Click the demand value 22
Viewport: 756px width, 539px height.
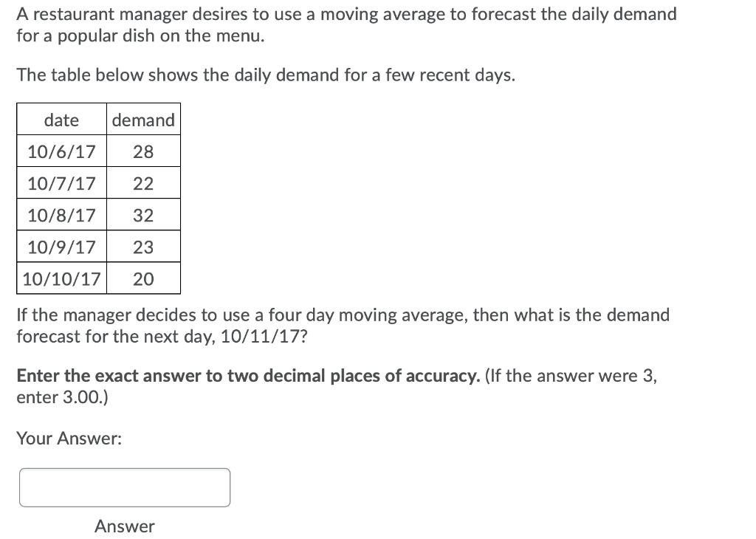[142, 183]
